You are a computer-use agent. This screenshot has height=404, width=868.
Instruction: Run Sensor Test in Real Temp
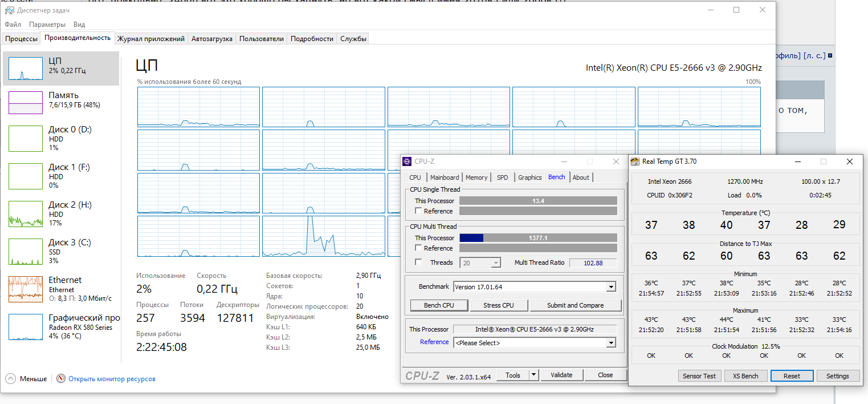pyautogui.click(x=699, y=376)
